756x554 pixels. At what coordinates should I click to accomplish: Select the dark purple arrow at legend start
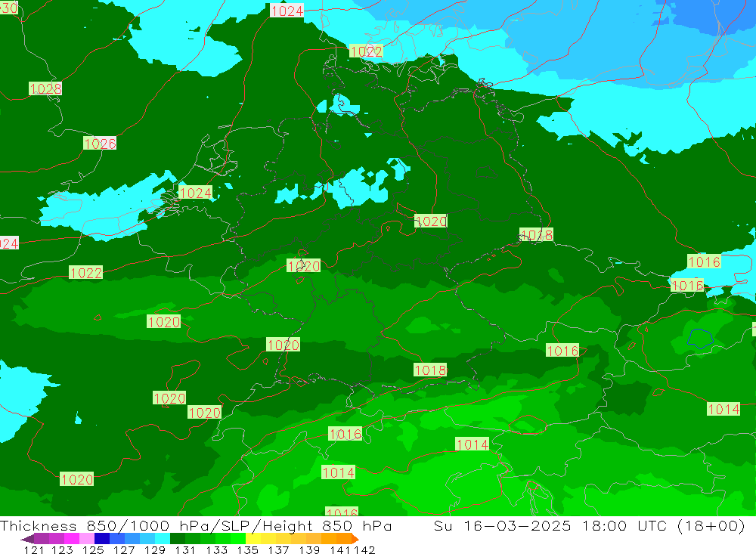coord(27,539)
